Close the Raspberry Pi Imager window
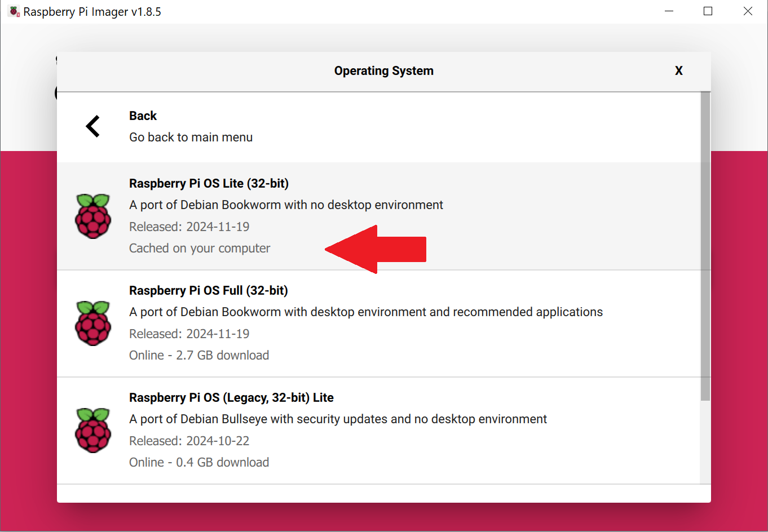 [748, 11]
